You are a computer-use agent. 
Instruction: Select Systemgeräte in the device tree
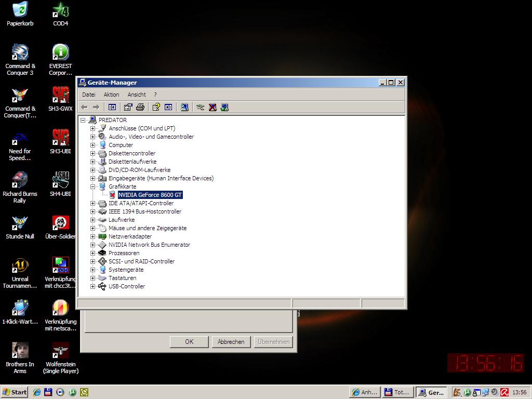point(126,270)
